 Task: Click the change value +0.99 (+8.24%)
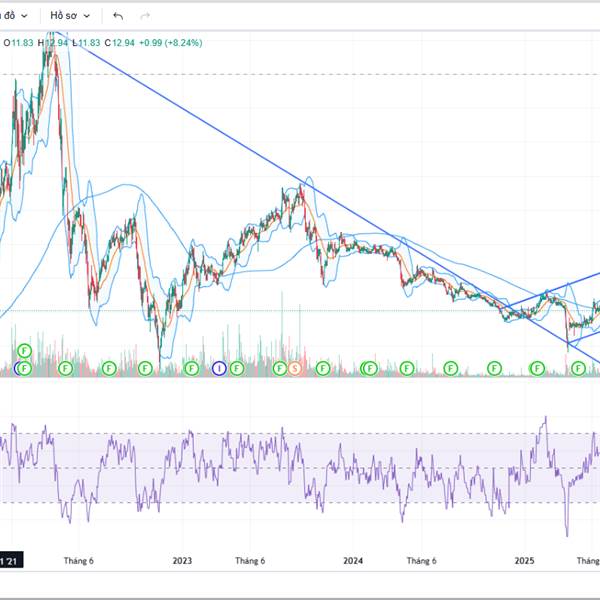(170, 43)
